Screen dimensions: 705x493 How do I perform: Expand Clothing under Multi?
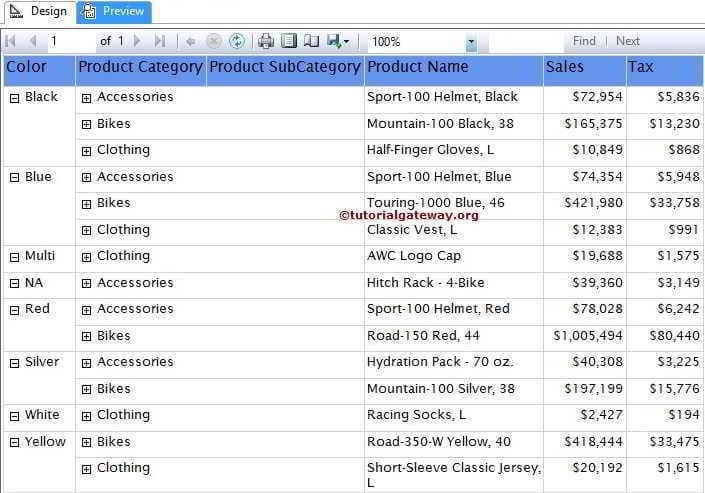[x=86, y=257]
